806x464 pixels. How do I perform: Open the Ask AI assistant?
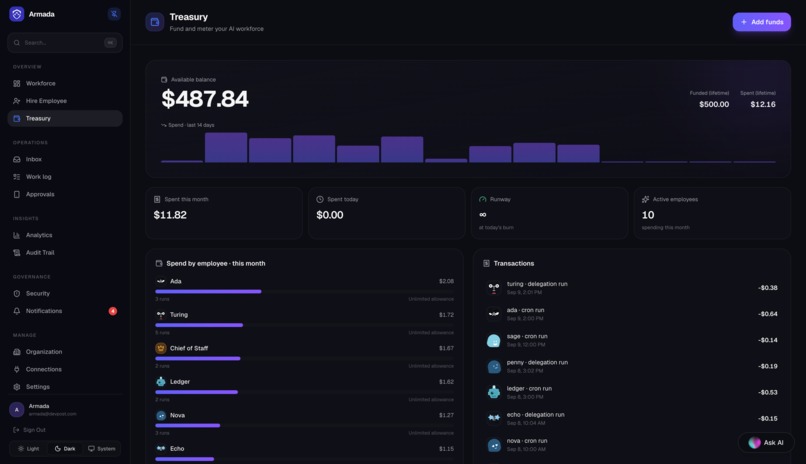point(766,442)
